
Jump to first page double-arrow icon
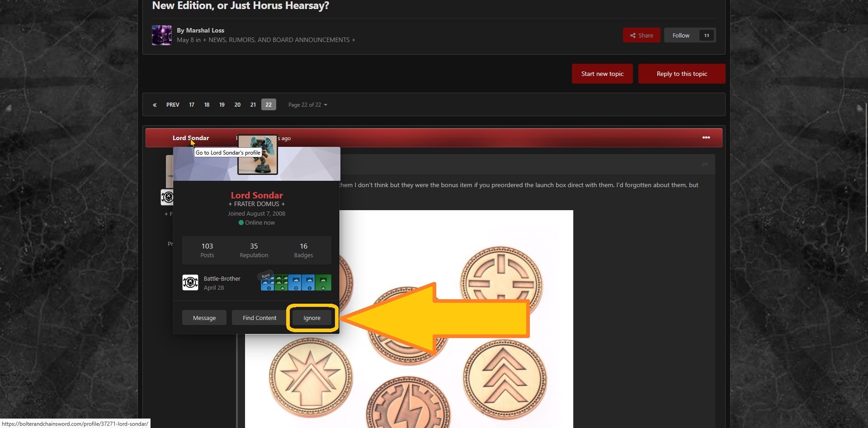point(155,105)
